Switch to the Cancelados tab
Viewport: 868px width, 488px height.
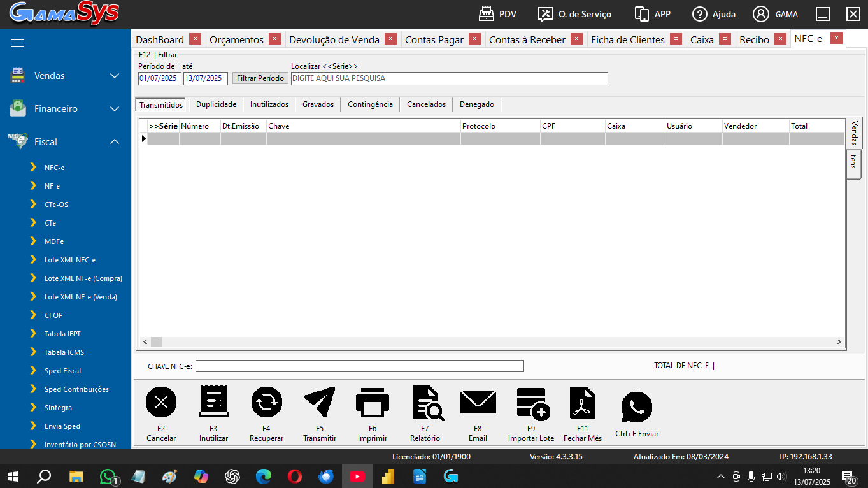pos(426,104)
